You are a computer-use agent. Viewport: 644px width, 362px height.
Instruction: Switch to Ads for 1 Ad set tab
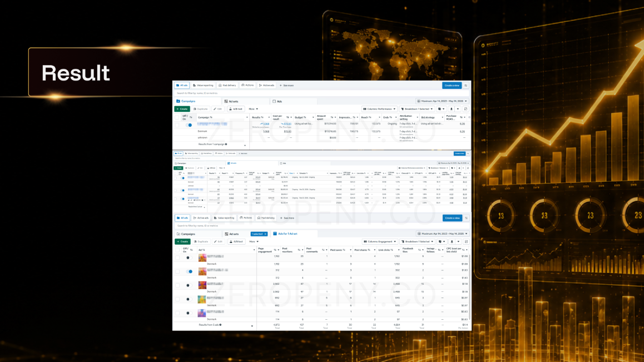pos(285,234)
